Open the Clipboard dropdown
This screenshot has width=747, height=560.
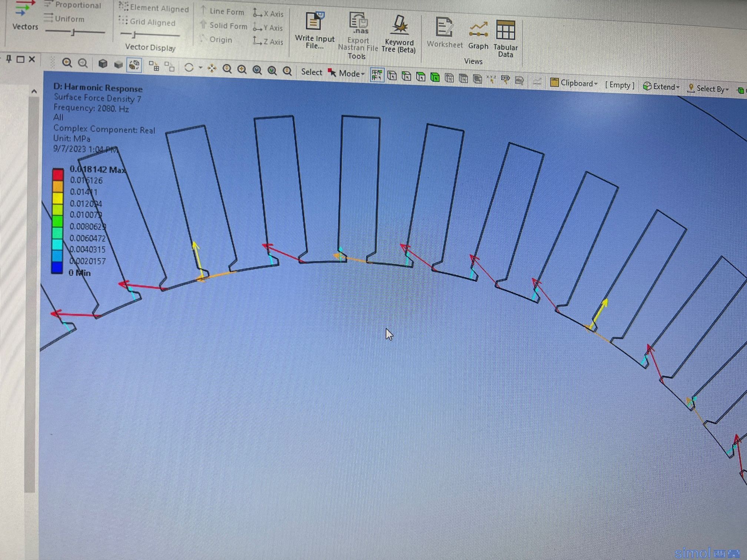point(574,83)
